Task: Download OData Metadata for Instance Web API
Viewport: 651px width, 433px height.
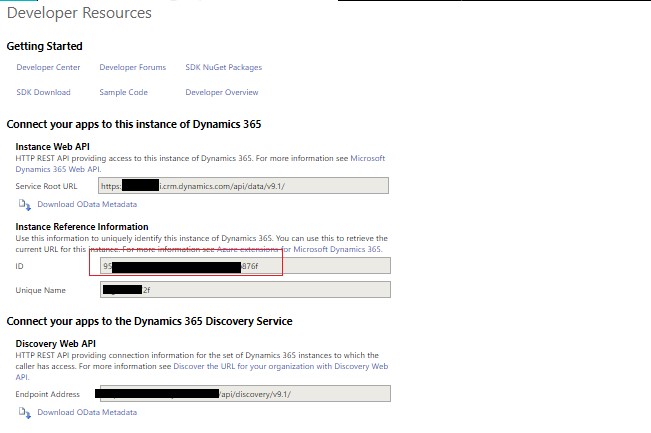Action: (87, 204)
